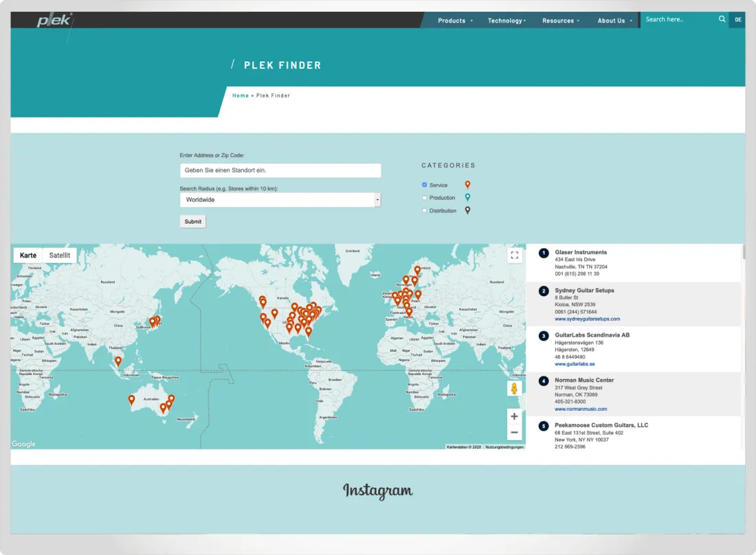Open the About Us menu
This screenshot has height=555, width=756.
(x=614, y=21)
